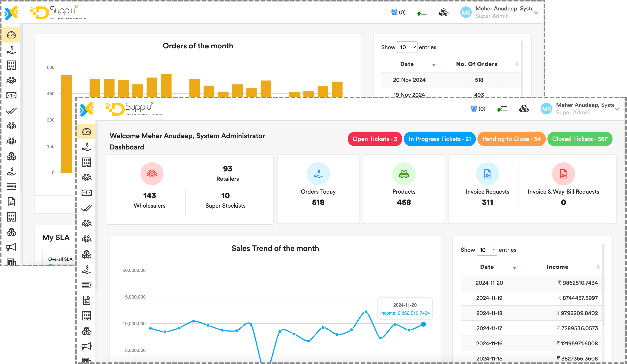The width and height of the screenshot is (627, 364).
Task: Click the '₹ 9862510.7434' income value
Action: pos(578,283)
